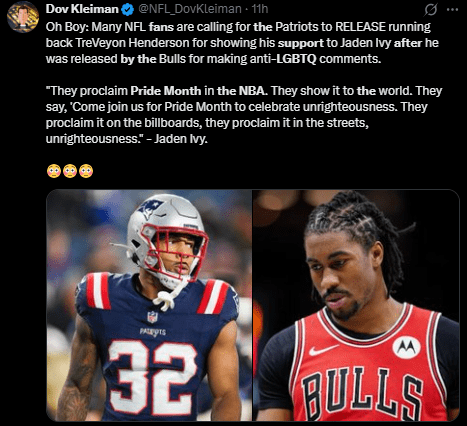Viewport: 467px width, 426px height.
Task: Open the @NFL_DovKleiman handle link
Action: pos(190,9)
